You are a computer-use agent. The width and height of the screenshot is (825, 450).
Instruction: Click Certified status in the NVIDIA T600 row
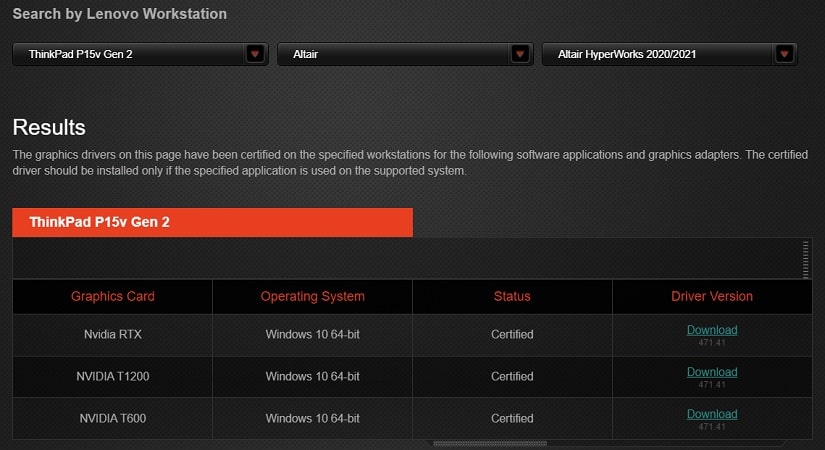click(x=512, y=419)
